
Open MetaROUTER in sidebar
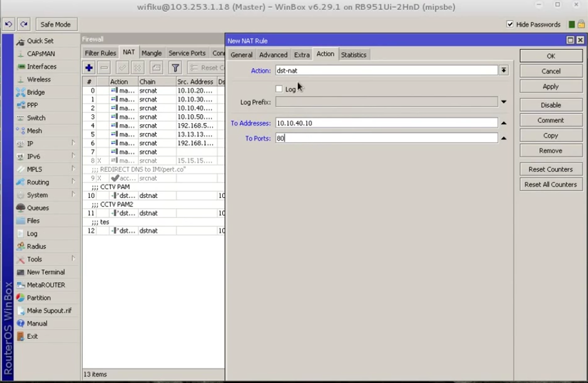(x=47, y=285)
